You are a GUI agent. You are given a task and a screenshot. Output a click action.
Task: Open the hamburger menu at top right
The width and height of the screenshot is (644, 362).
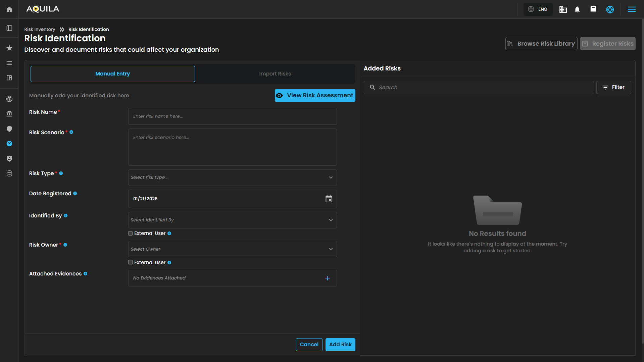[x=631, y=9]
